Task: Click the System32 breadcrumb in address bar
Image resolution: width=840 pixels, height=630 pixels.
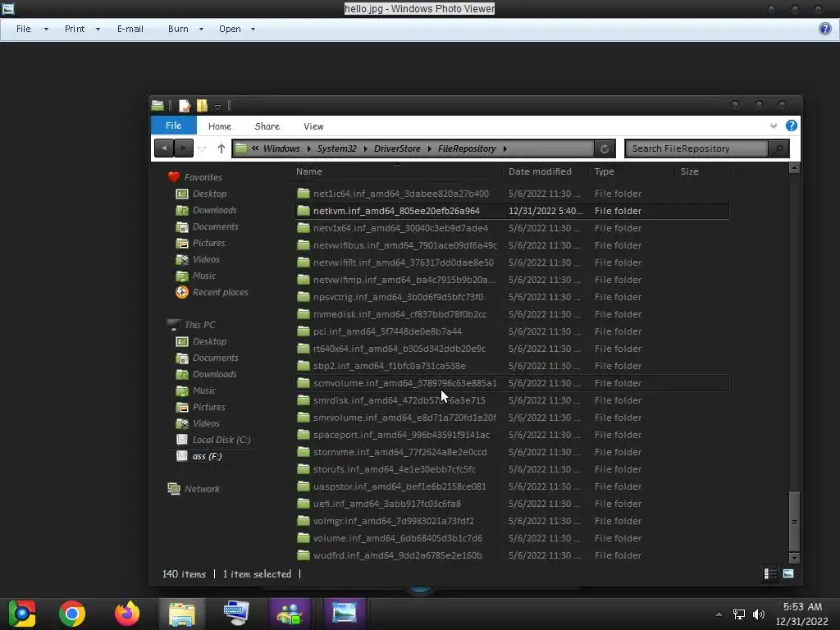Action: pos(336,148)
